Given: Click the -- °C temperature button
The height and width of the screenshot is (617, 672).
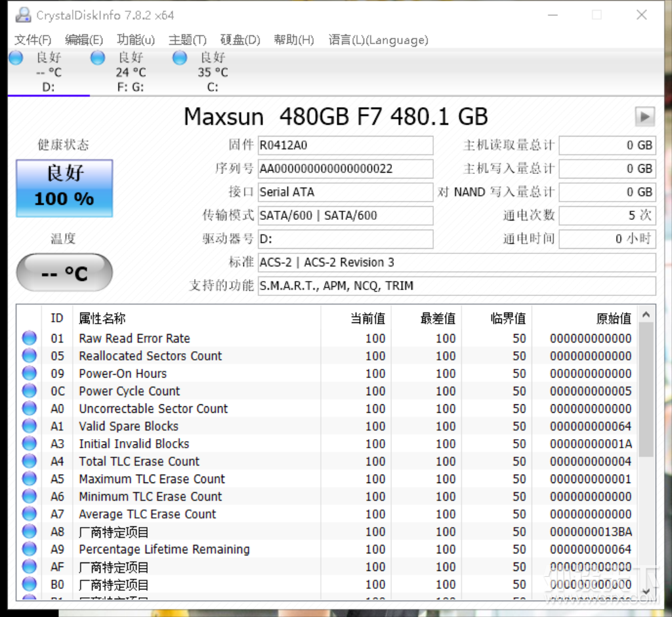Looking at the screenshot, I should 64,272.
